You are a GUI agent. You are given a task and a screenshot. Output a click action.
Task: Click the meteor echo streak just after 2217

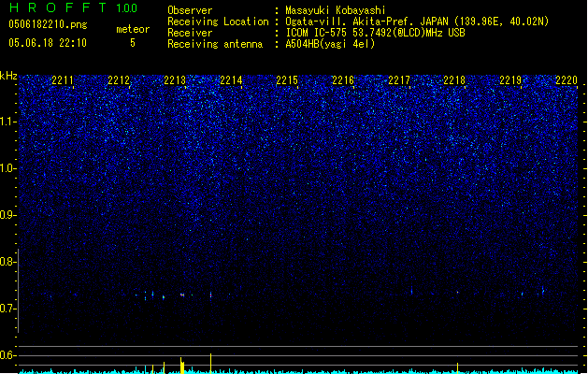[x=411, y=291]
